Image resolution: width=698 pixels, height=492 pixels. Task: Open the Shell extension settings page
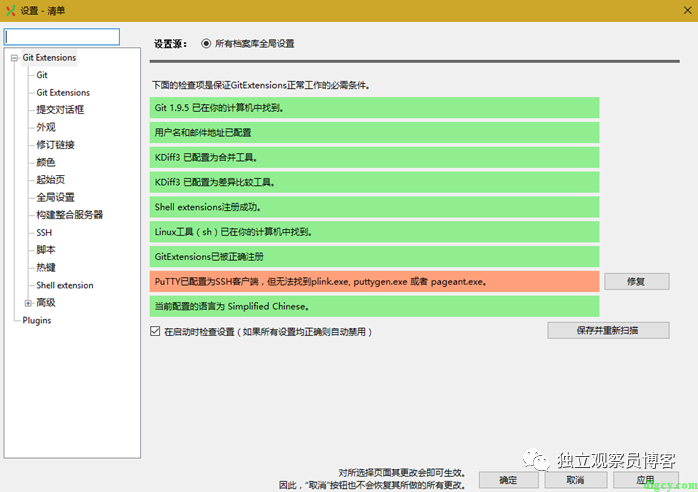coord(65,285)
